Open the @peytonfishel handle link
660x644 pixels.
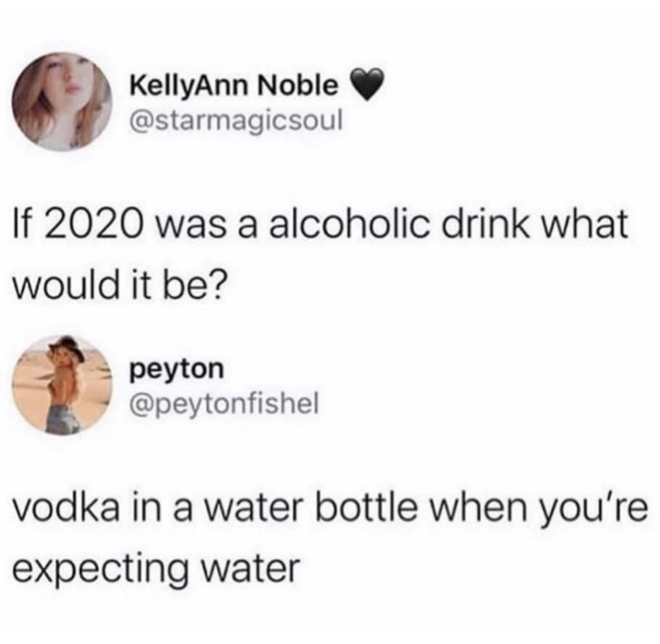click(224, 400)
